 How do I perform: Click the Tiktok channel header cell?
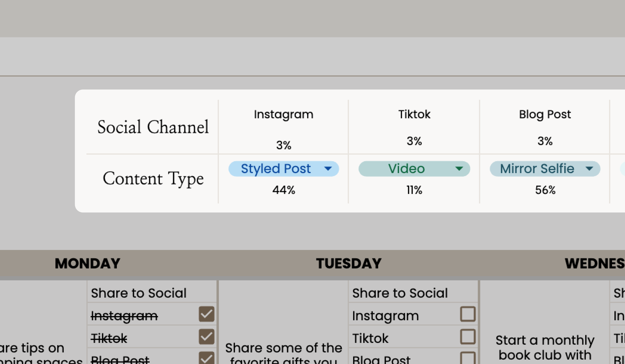(x=414, y=115)
